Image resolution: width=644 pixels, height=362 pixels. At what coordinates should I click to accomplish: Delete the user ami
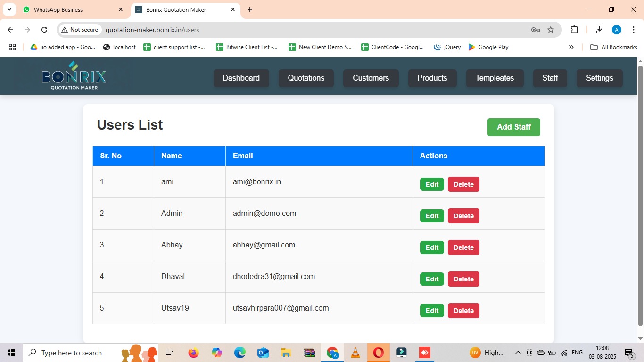pos(463,184)
